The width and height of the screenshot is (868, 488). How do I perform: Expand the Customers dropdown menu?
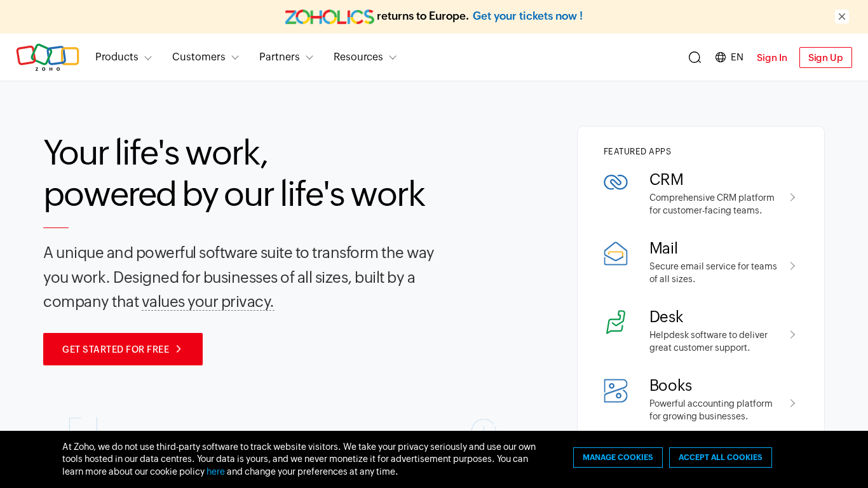205,57
